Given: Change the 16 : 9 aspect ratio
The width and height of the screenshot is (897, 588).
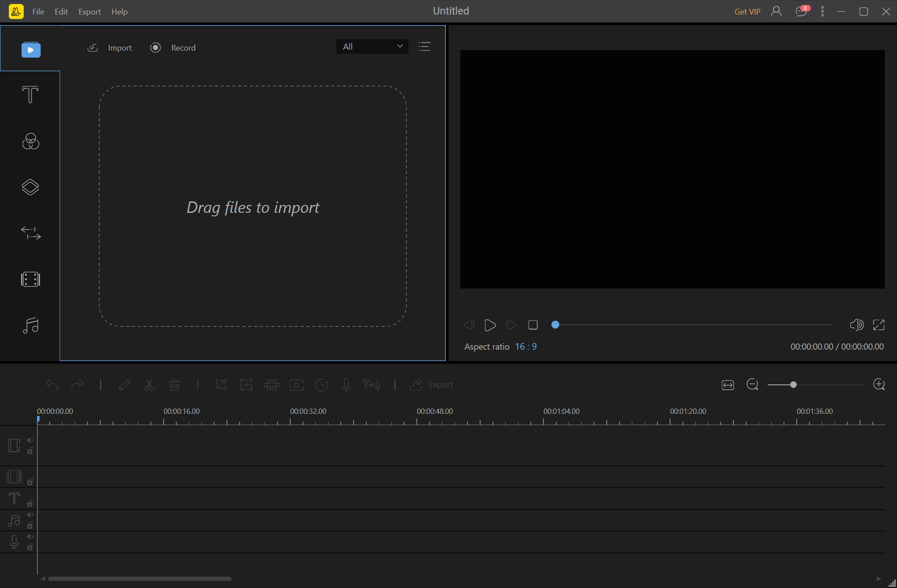Looking at the screenshot, I should 525,347.
